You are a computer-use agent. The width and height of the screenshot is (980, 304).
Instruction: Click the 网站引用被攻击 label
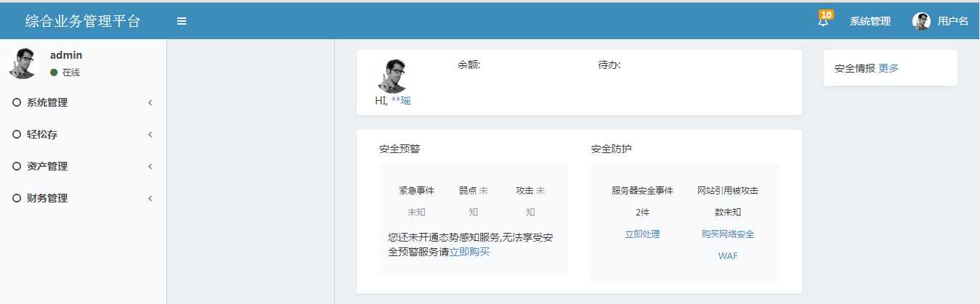[728, 191]
